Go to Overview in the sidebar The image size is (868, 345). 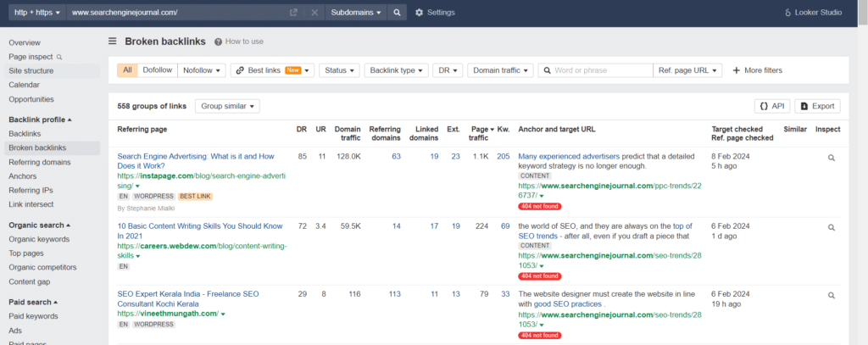tap(25, 42)
